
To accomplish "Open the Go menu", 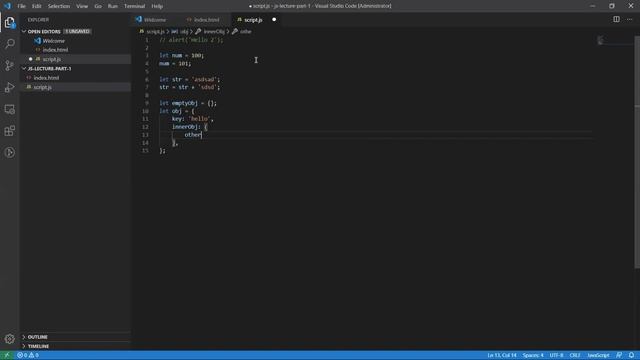I will coord(98,6).
